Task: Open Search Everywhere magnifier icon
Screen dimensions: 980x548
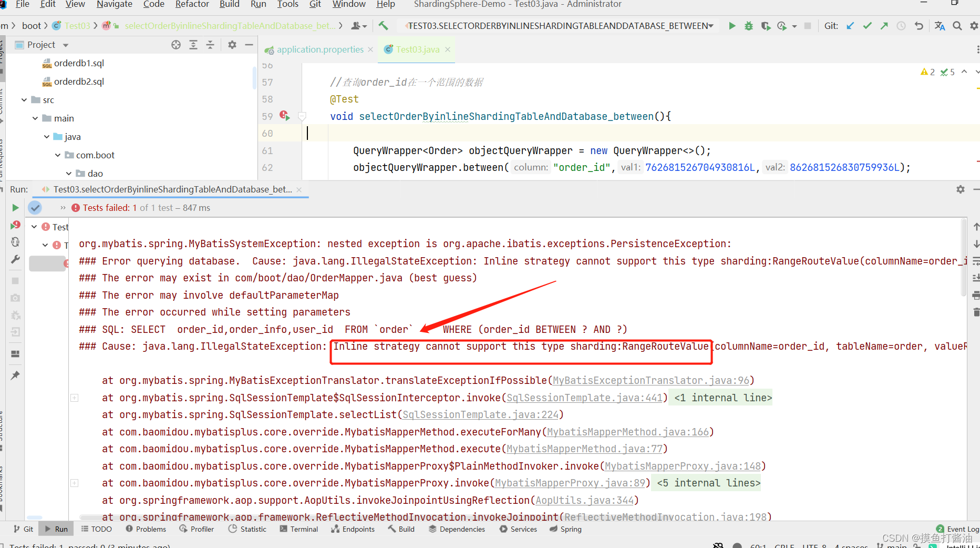Action: point(957,26)
